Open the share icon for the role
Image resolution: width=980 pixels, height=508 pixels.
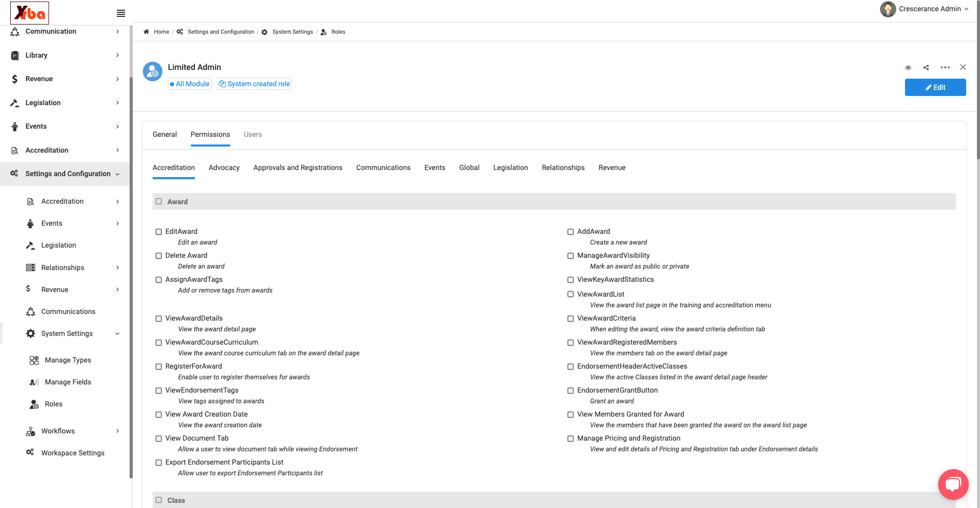[926, 67]
